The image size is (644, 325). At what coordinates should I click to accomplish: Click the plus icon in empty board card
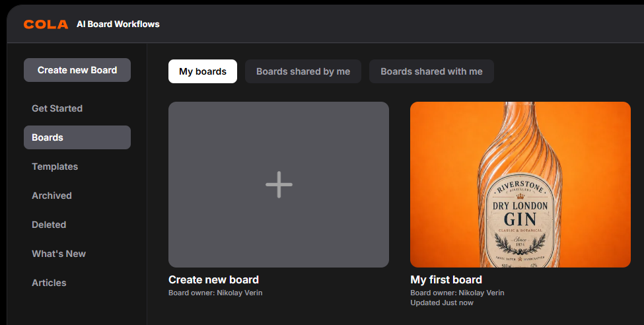coord(279,184)
